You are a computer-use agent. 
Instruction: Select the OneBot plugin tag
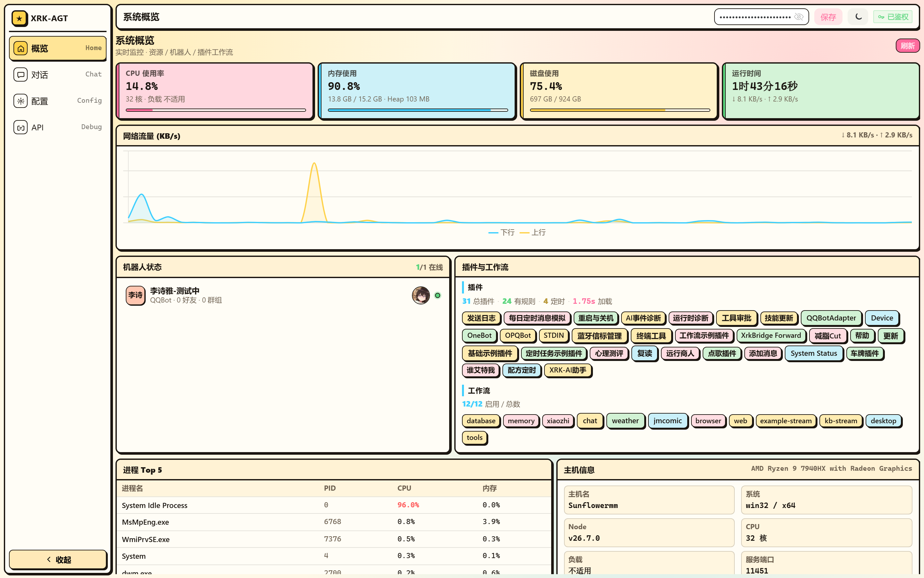480,336
